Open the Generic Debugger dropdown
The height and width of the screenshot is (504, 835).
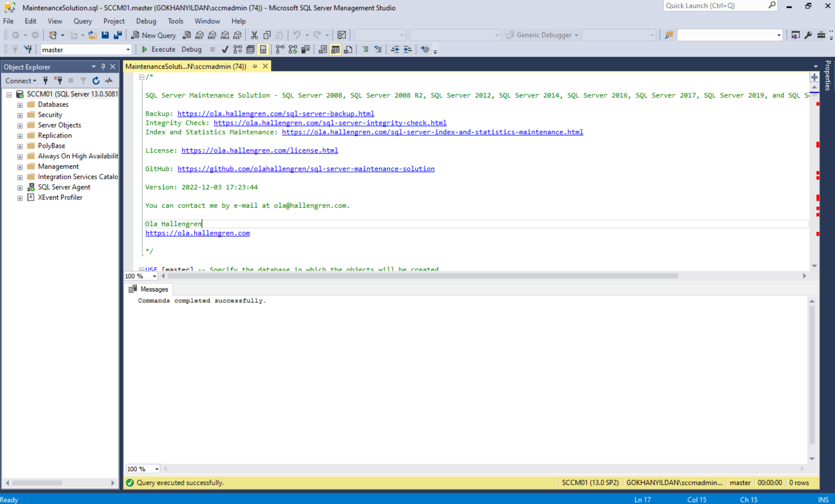coord(576,35)
